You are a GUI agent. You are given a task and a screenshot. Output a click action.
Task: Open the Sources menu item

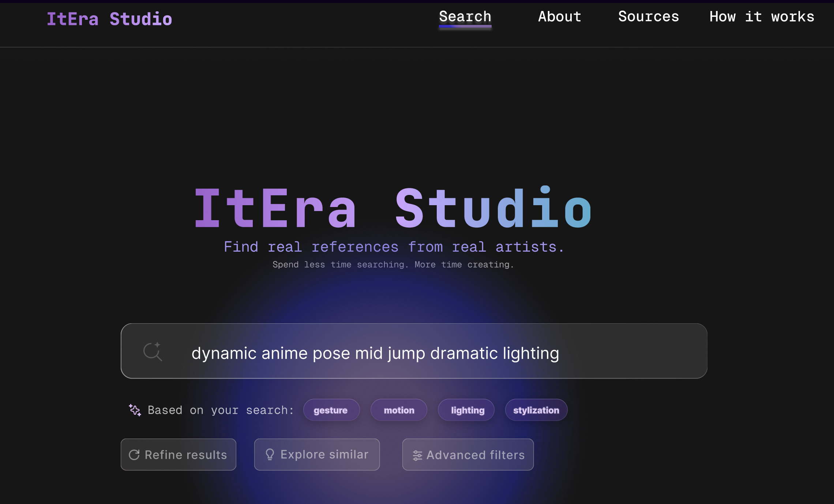tap(648, 17)
